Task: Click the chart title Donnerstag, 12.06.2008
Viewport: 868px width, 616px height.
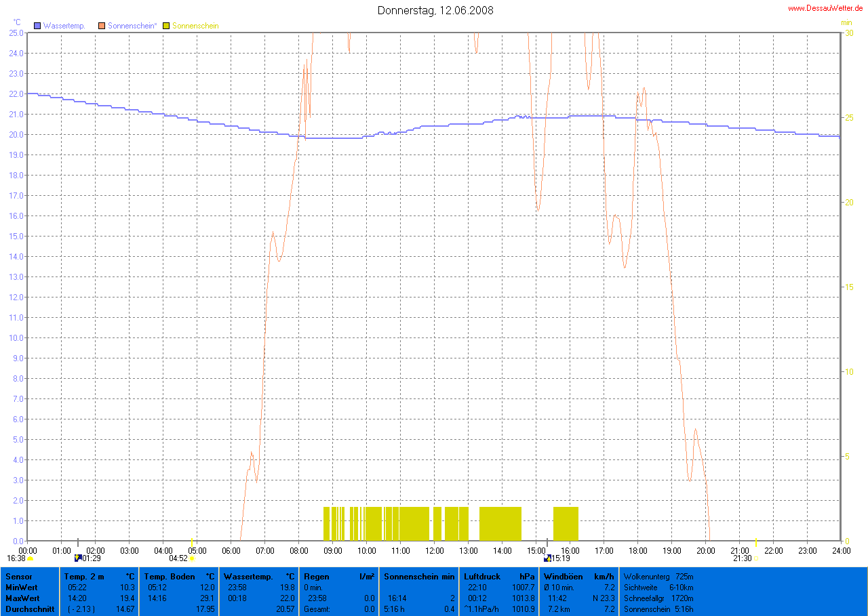Action: pyautogui.click(x=435, y=10)
